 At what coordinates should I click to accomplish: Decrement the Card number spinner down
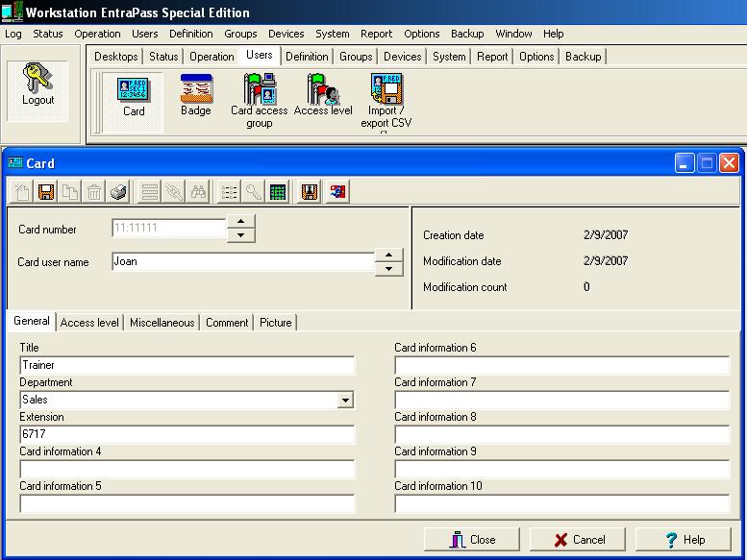click(x=241, y=235)
